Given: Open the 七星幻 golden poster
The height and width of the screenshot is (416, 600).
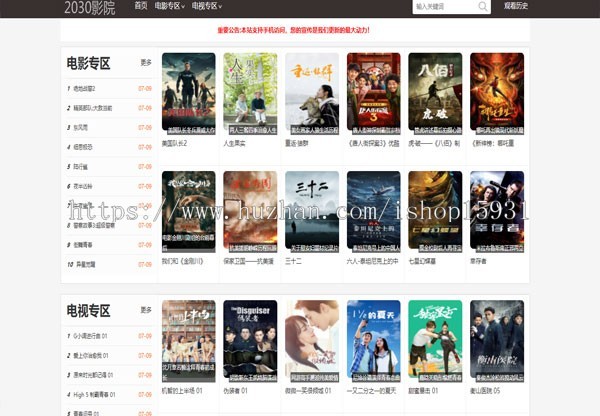Looking at the screenshot, I should click(x=435, y=212).
